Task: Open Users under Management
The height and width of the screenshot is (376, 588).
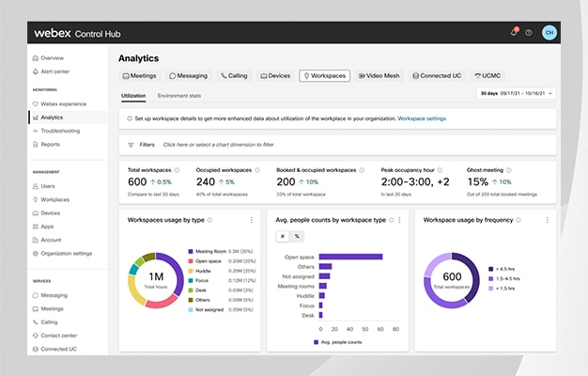Action: [x=44, y=186]
